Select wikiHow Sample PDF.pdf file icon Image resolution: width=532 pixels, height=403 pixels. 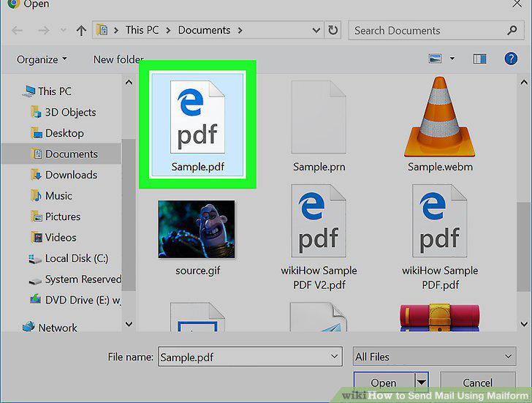point(440,221)
